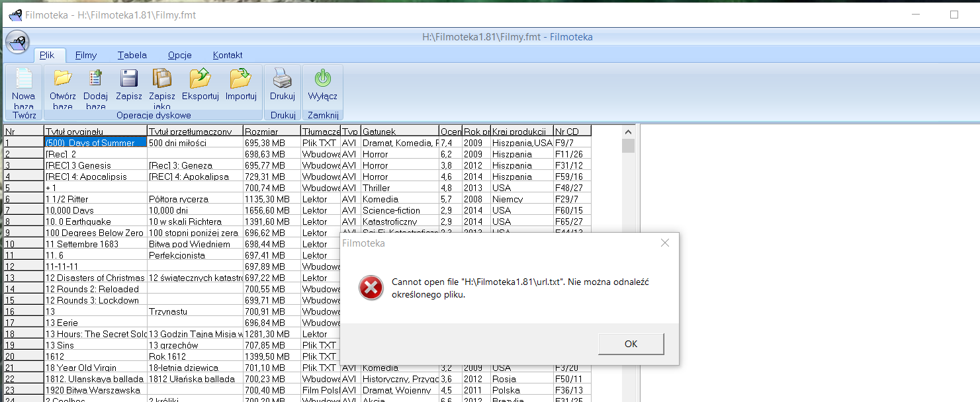Click the Nowa baza icon
The width and height of the screenshot is (980, 402).
24,81
